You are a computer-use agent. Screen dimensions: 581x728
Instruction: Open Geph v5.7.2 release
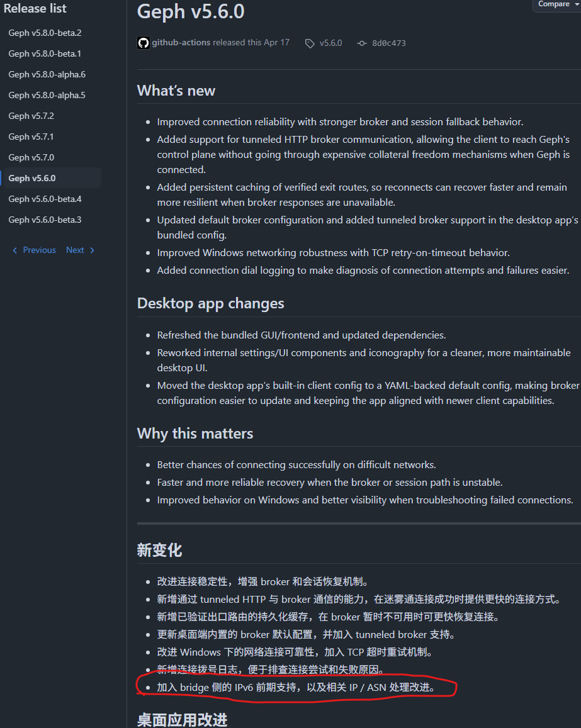(31, 116)
